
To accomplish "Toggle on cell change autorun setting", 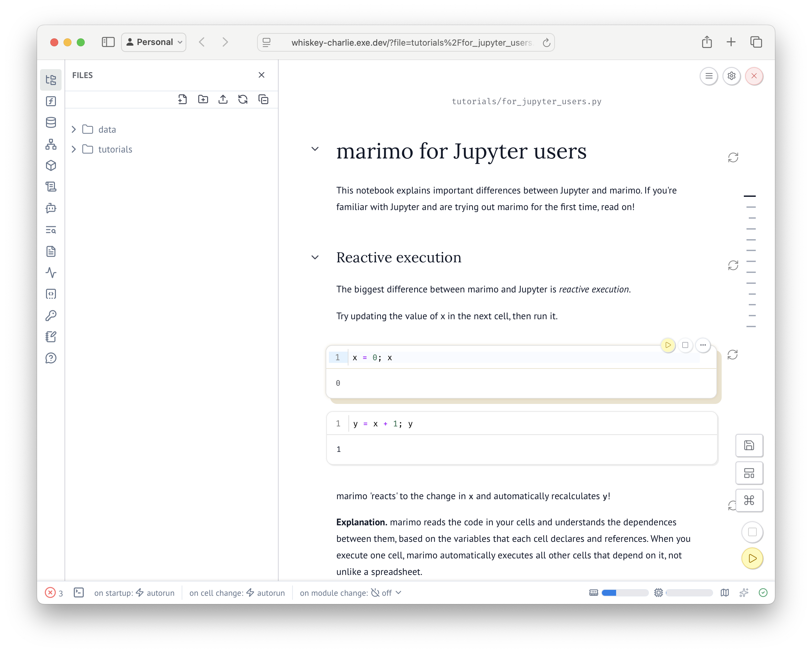I will [x=265, y=593].
